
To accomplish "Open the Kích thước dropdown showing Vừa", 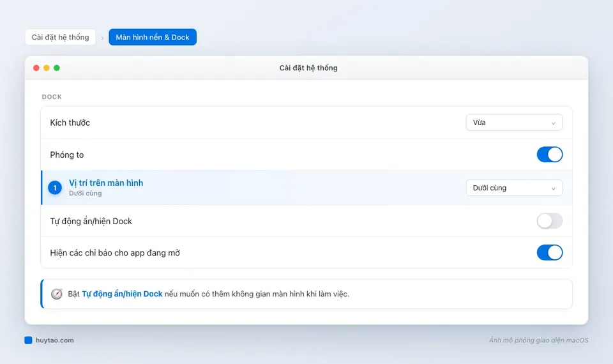I will tap(514, 123).
